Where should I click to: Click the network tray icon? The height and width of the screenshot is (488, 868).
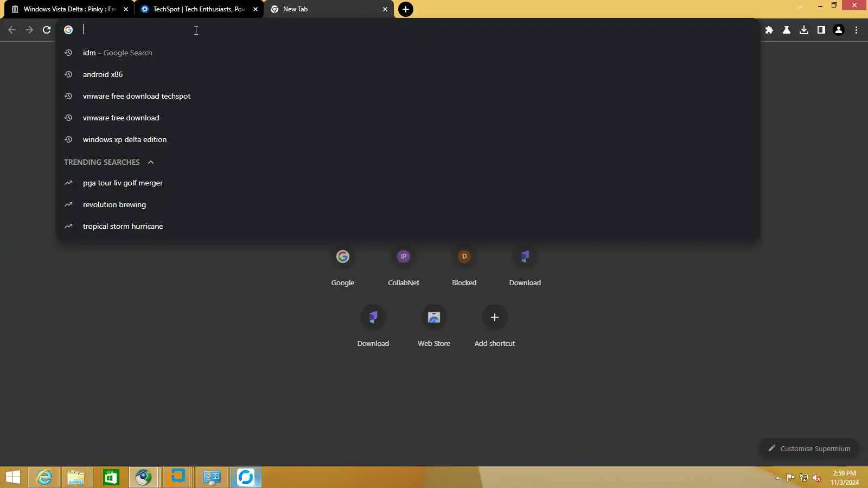[x=803, y=478]
